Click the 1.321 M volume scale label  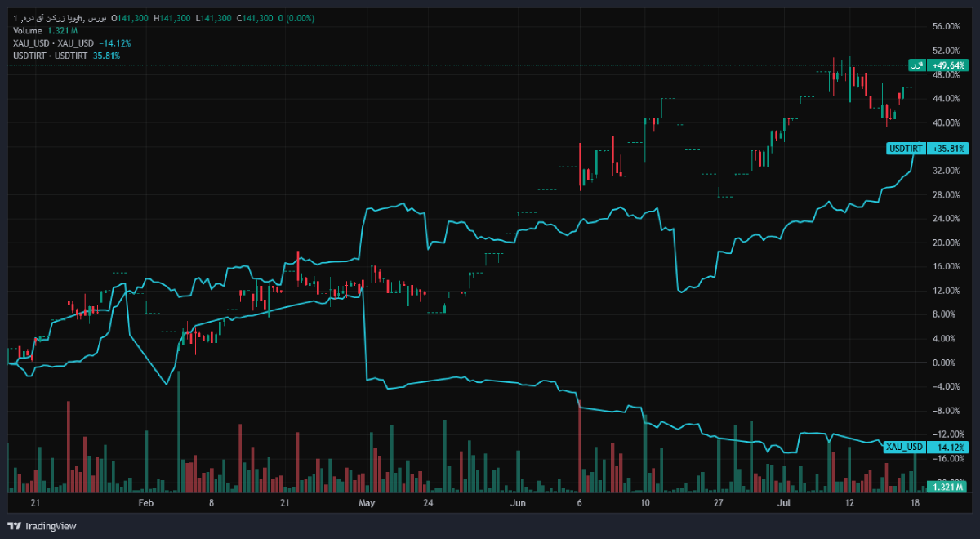coord(948,487)
